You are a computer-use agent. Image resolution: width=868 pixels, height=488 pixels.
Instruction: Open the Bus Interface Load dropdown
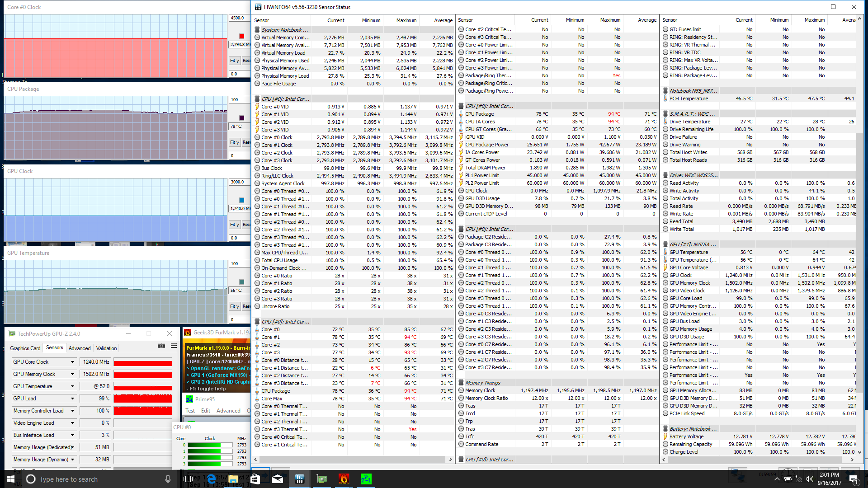click(x=72, y=435)
